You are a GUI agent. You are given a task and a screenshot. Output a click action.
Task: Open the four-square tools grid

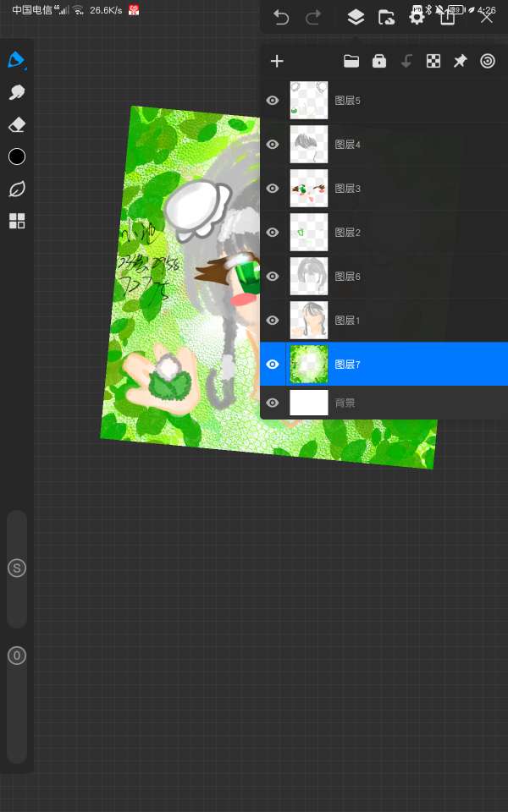pos(16,221)
